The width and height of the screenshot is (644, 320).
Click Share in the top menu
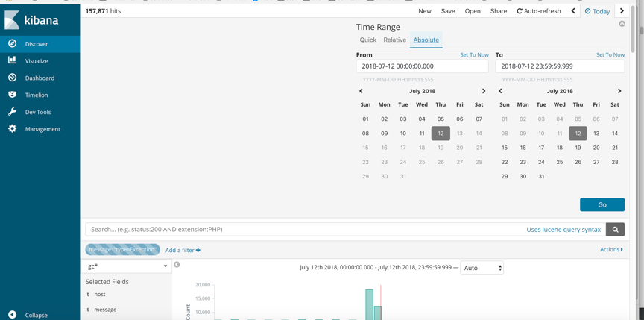[499, 11]
